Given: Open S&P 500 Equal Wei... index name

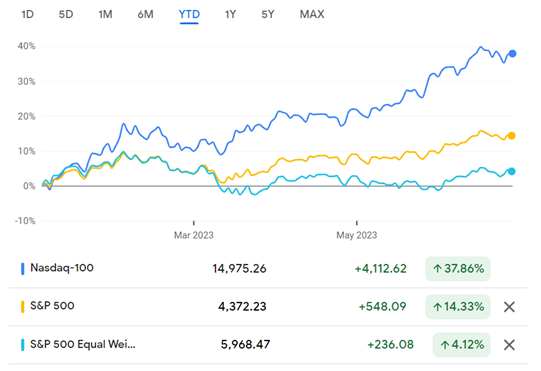Looking at the screenshot, I should pyautogui.click(x=83, y=344).
